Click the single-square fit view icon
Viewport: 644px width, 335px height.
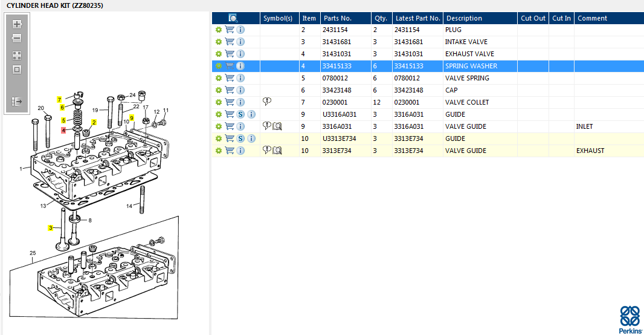pyautogui.click(x=17, y=70)
